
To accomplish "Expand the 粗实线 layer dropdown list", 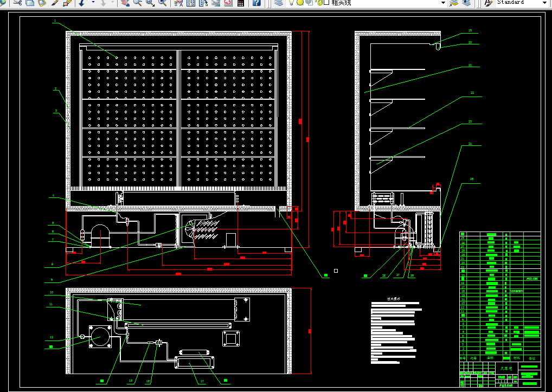I will tap(443, 3).
